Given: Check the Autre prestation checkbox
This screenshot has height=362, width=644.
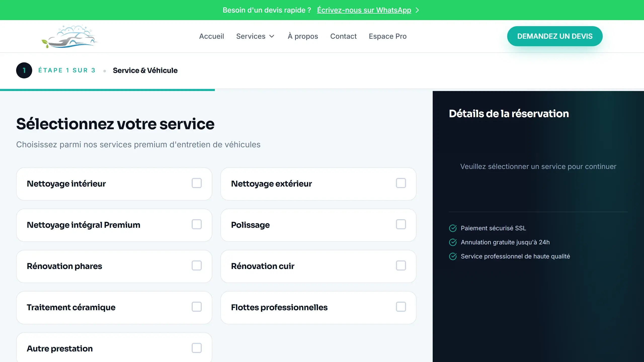Looking at the screenshot, I should [x=197, y=348].
